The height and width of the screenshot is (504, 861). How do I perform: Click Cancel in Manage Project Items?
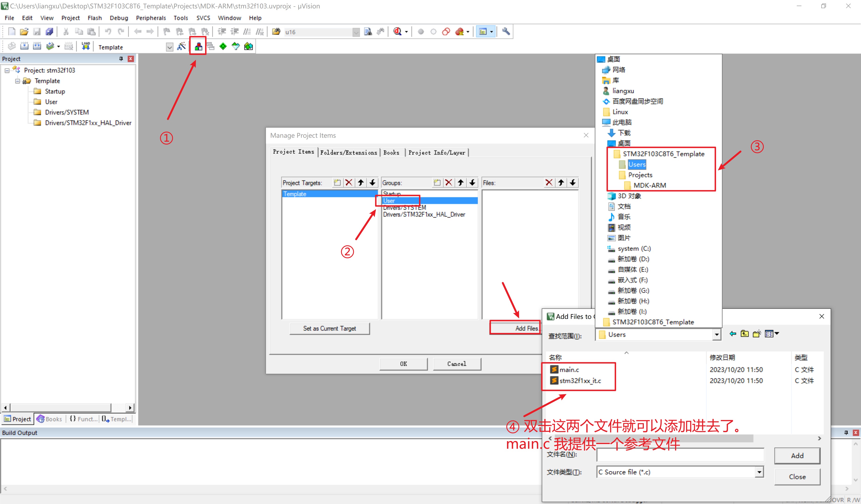point(457,364)
